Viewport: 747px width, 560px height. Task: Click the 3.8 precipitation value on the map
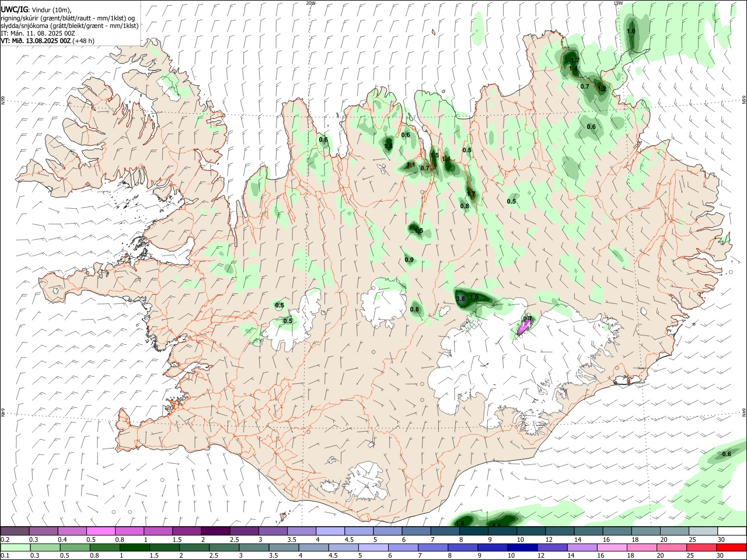click(460, 299)
